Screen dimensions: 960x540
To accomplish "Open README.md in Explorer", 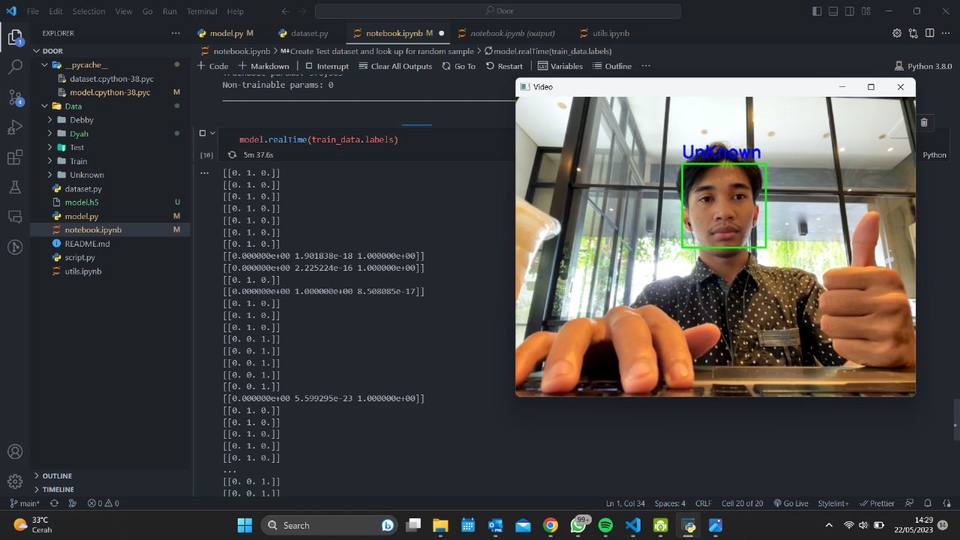I will 87,244.
